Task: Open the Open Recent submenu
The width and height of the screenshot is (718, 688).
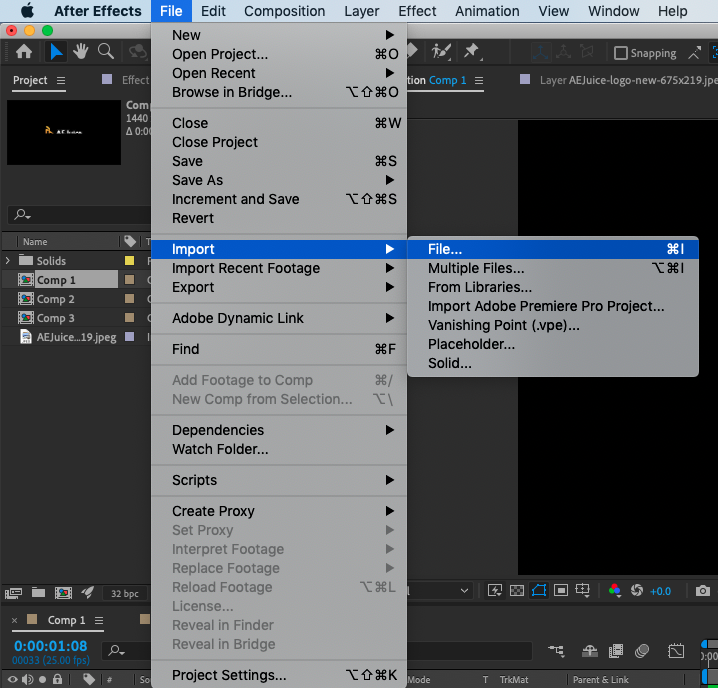Action: click(279, 73)
